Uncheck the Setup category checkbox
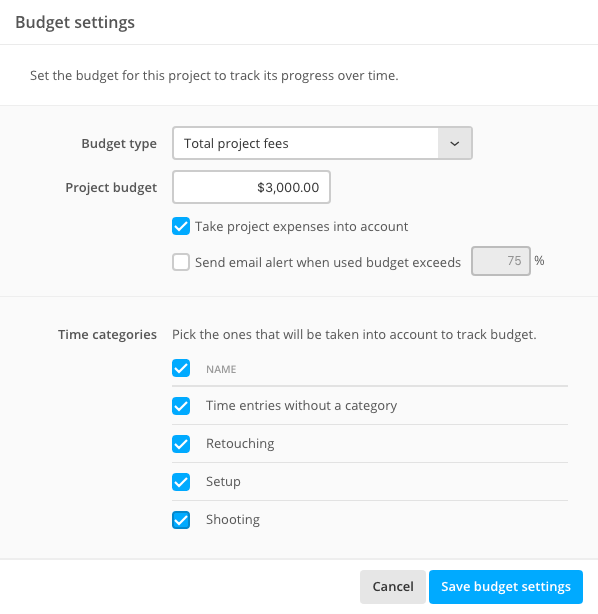 181,482
